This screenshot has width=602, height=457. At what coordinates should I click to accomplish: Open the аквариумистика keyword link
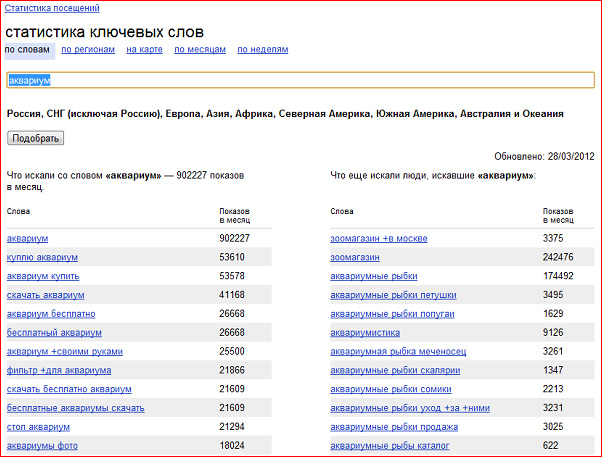pyautogui.click(x=365, y=333)
